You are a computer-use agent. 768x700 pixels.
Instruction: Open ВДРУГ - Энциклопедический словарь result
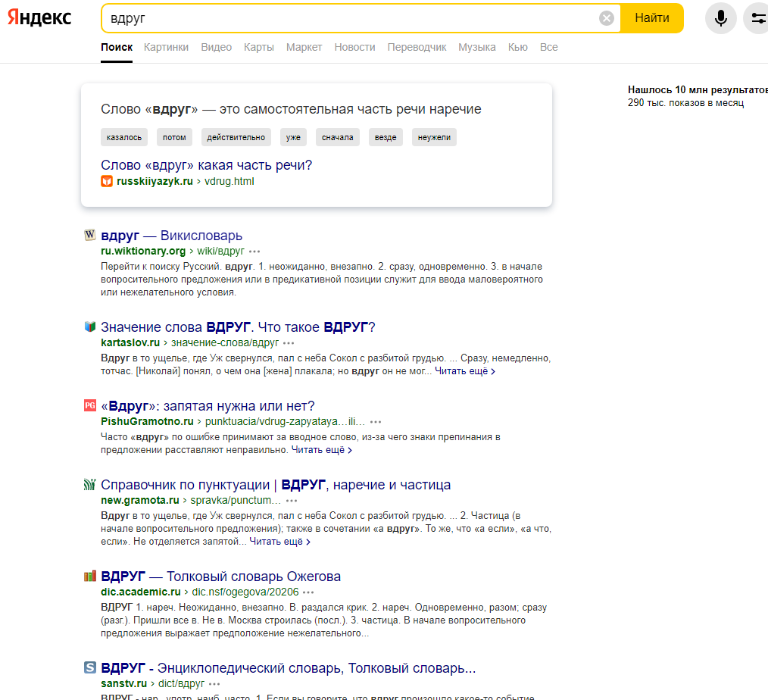(x=289, y=668)
